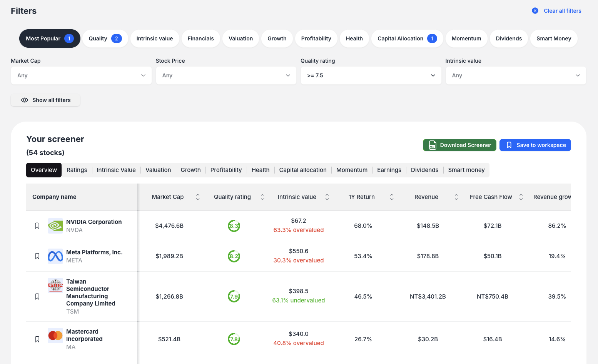This screenshot has height=364, width=598.
Task: Toggle Show all filters eye button
Action: click(x=45, y=100)
